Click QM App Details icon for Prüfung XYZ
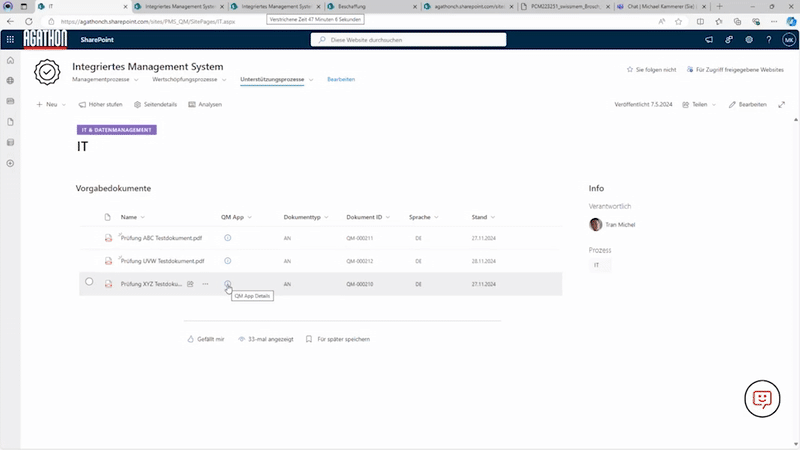The width and height of the screenshot is (800, 450). coord(228,284)
